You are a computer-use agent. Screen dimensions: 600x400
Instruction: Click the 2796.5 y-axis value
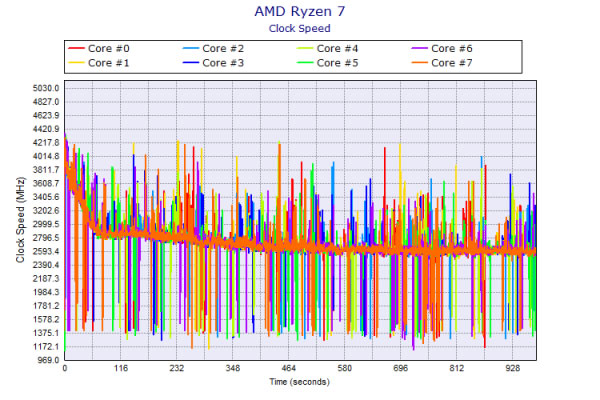pyautogui.click(x=46, y=238)
